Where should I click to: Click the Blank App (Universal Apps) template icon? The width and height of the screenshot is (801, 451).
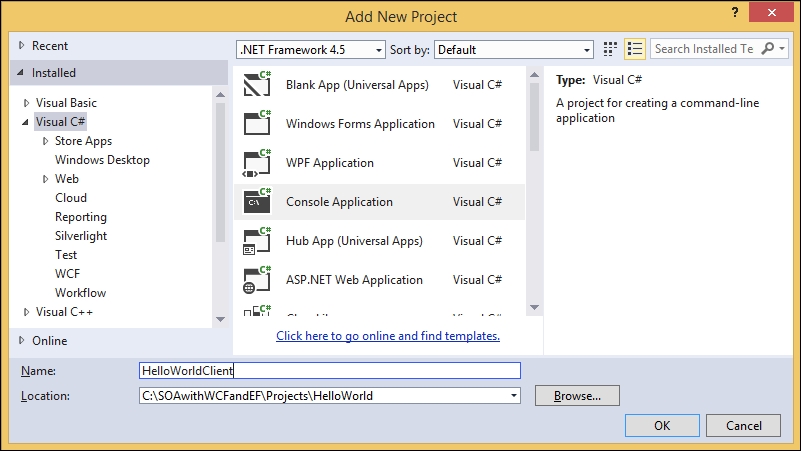pos(257,84)
